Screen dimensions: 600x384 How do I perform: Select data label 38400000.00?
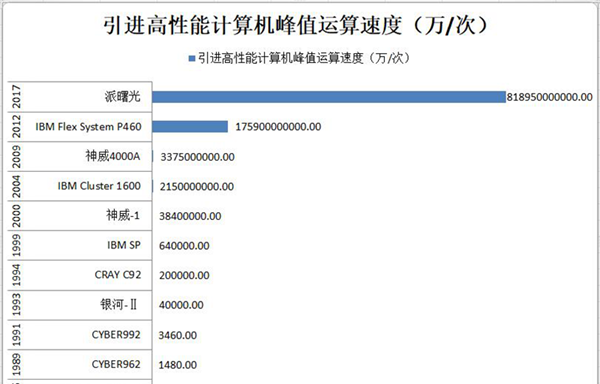click(190, 216)
